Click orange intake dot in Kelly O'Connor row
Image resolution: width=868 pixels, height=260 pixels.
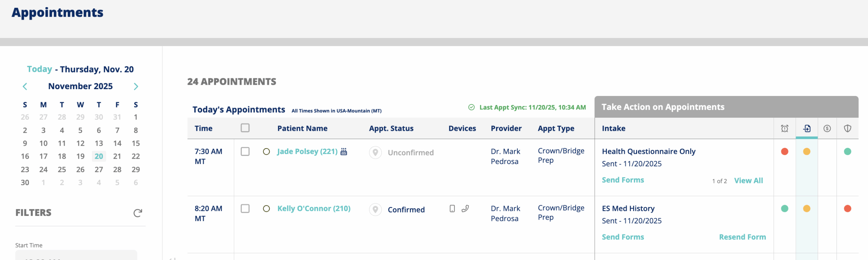point(807,208)
